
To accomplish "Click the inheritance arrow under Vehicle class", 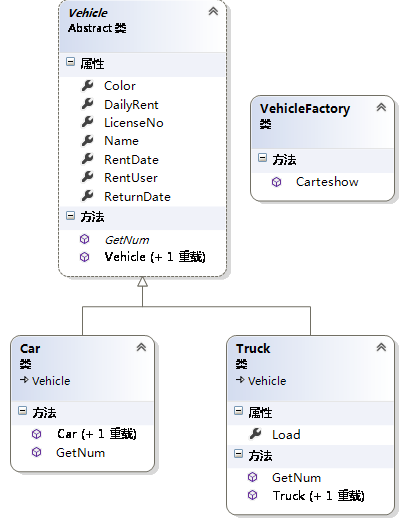I will point(143,282).
